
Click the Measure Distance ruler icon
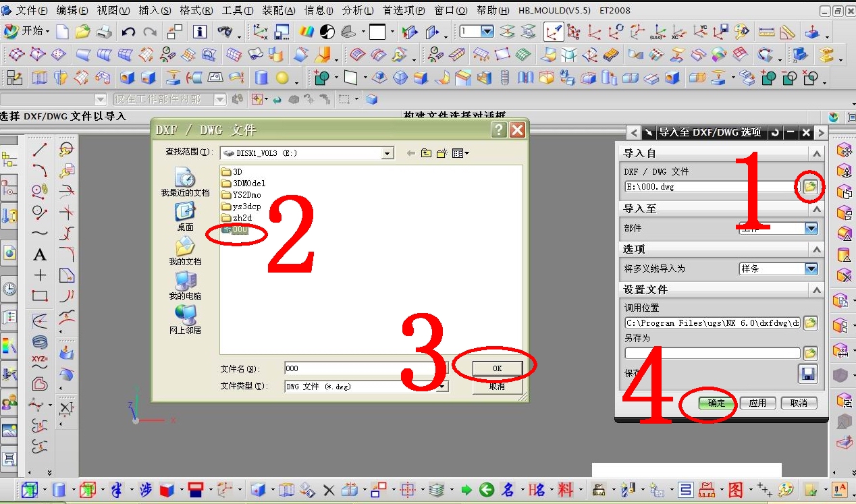tap(766, 32)
